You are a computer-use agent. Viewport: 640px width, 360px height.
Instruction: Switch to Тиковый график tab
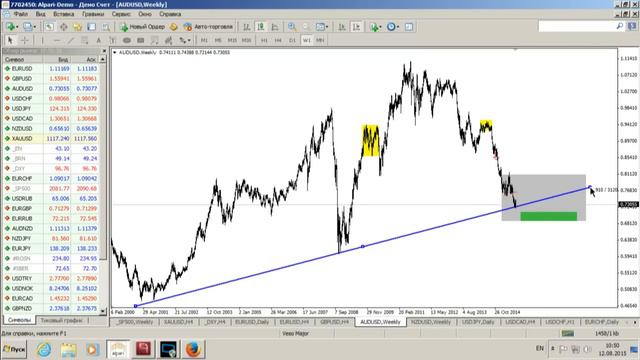click(x=62, y=320)
